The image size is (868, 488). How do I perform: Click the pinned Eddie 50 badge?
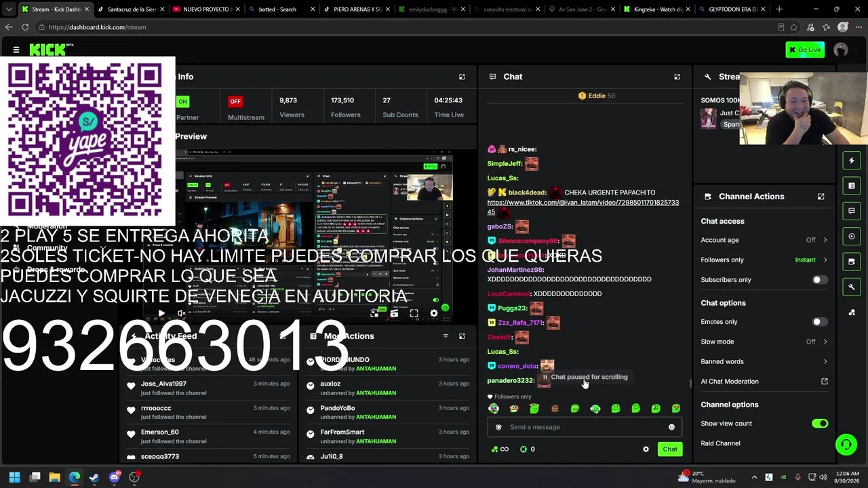tap(597, 96)
